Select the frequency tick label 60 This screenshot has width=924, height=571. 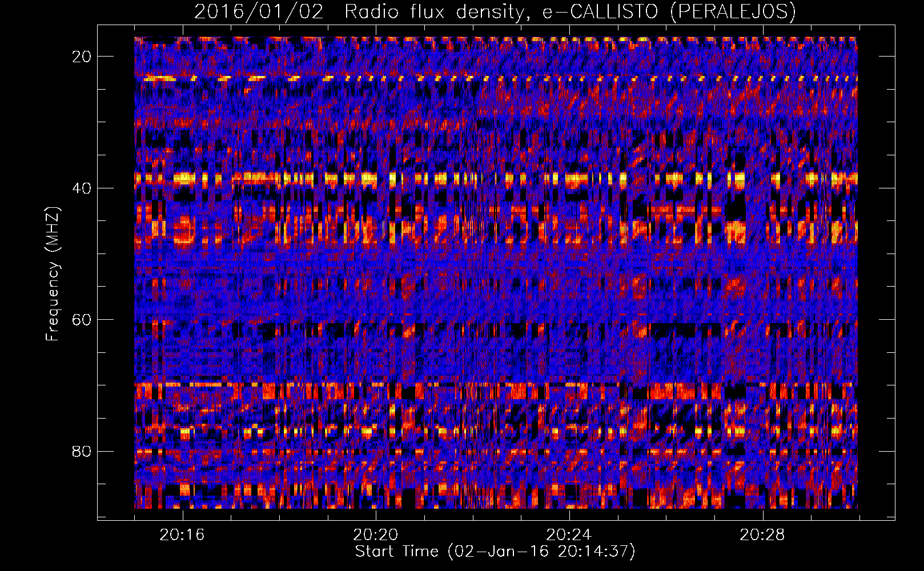82,319
